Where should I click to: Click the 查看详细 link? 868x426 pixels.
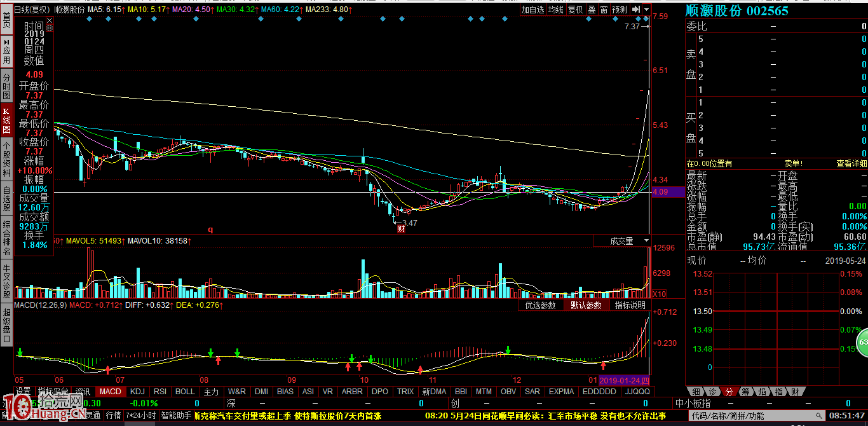pos(851,163)
